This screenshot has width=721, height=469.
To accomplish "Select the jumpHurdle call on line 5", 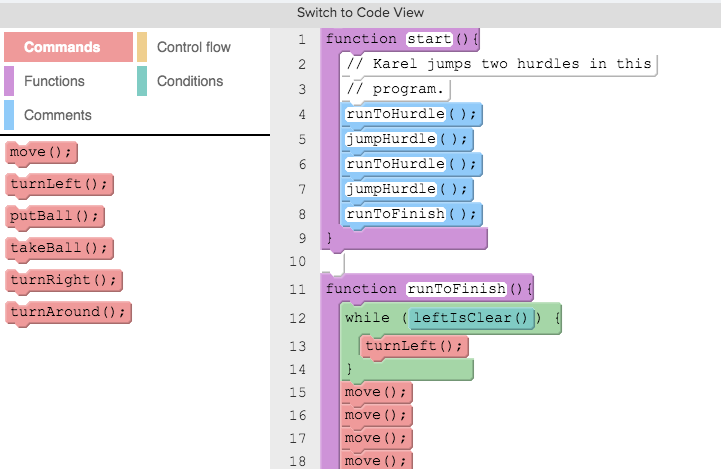I will (390, 139).
